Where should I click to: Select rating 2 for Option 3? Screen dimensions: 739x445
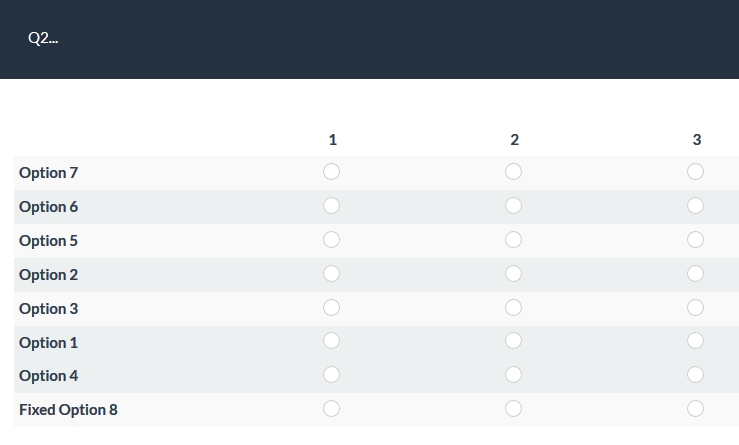point(514,308)
